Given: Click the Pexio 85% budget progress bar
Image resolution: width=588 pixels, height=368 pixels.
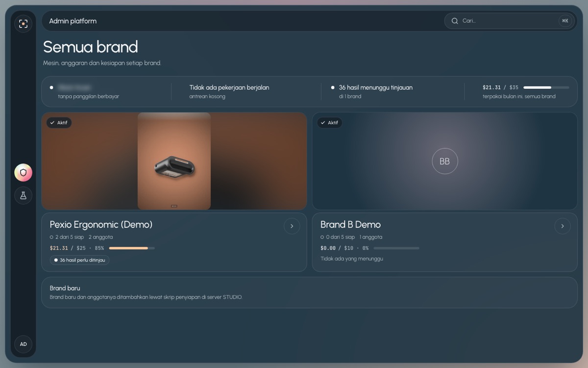Looking at the screenshot, I should (132, 248).
